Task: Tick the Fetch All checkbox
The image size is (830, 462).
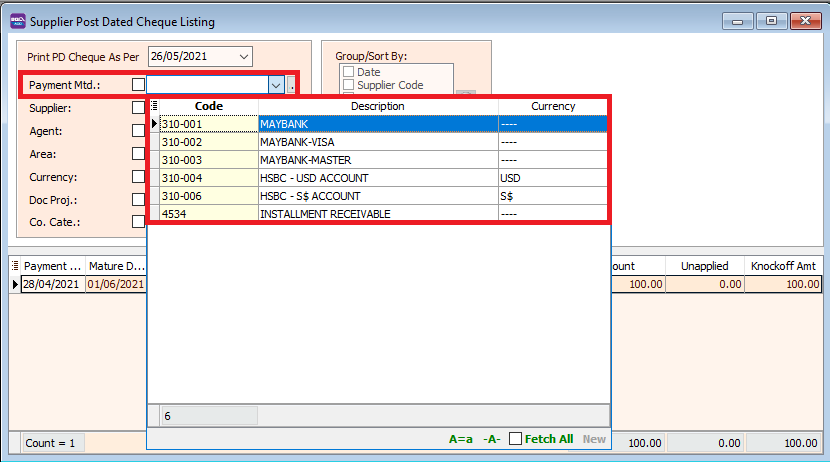Action: [516, 438]
